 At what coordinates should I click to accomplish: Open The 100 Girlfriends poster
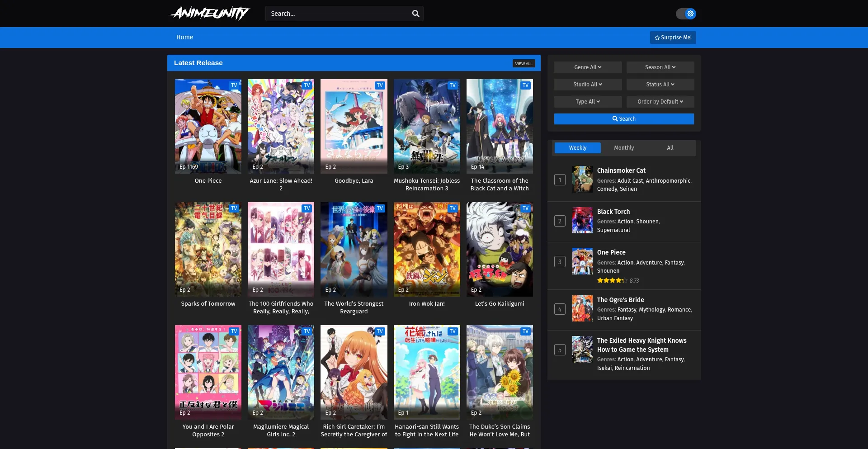pos(281,249)
